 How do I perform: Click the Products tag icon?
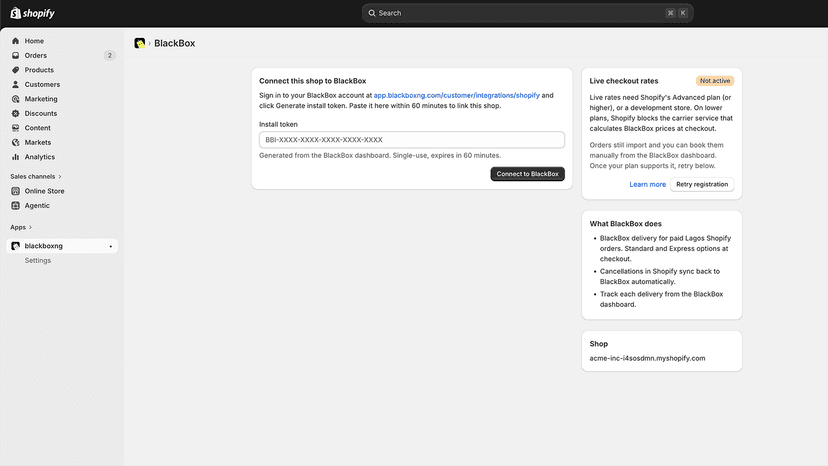(15, 70)
